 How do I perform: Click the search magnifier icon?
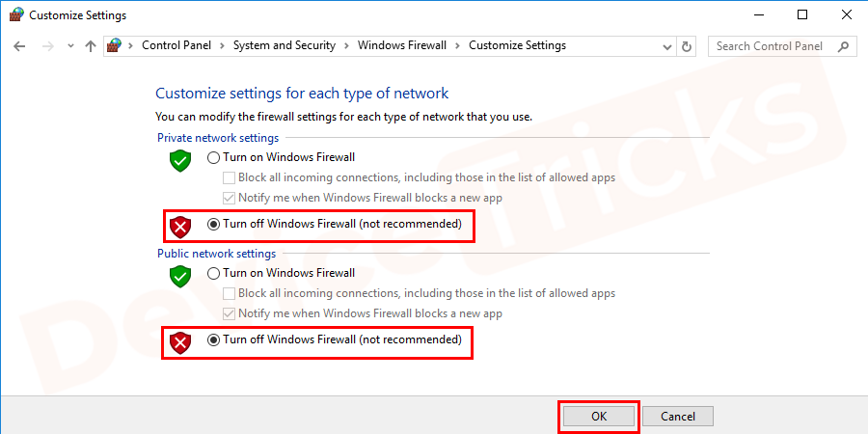pyautogui.click(x=843, y=46)
